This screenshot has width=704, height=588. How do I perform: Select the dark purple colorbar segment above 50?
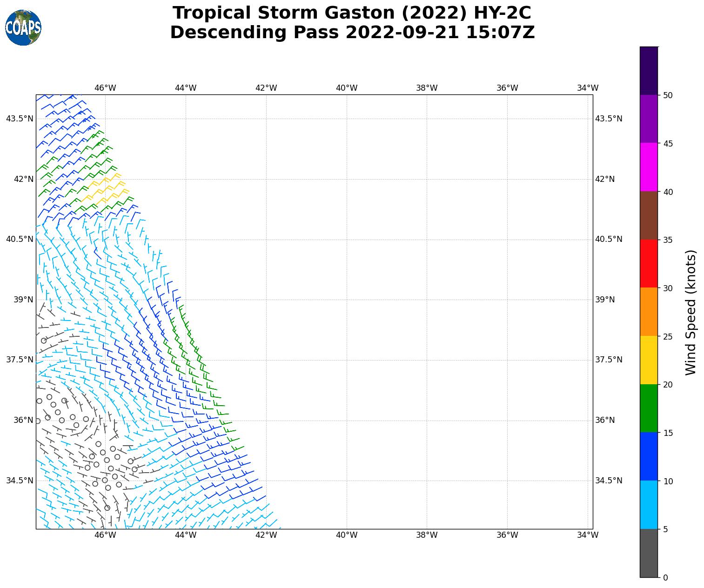click(x=649, y=71)
